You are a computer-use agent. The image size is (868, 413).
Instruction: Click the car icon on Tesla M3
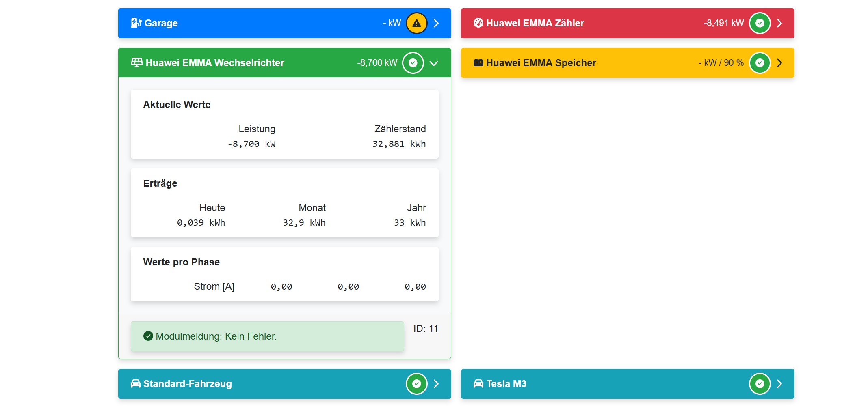(478, 384)
